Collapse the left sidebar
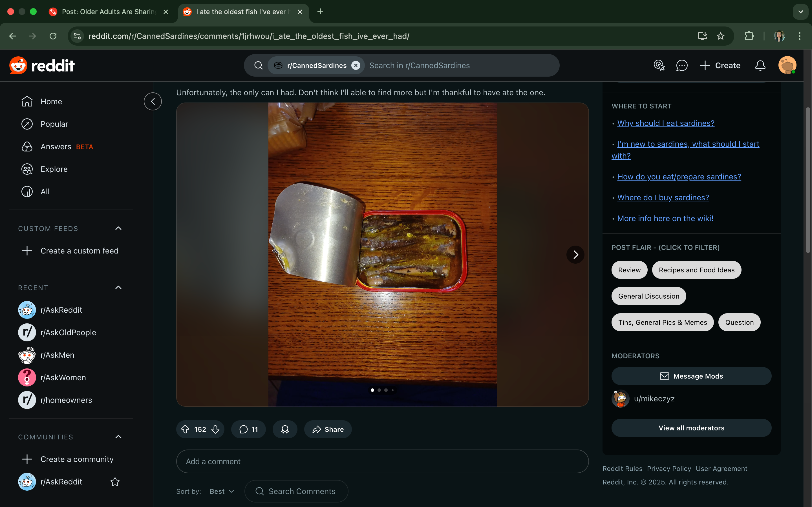 [153, 101]
